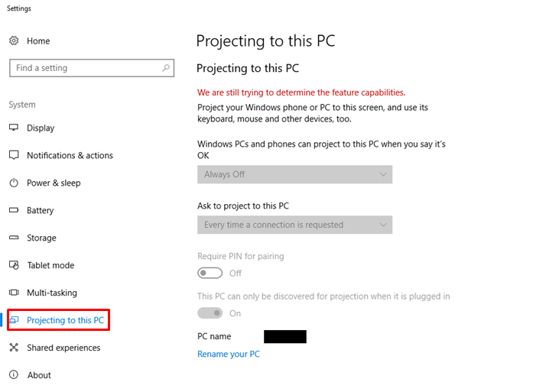Click the About info icon
533x392 pixels.
pos(14,375)
